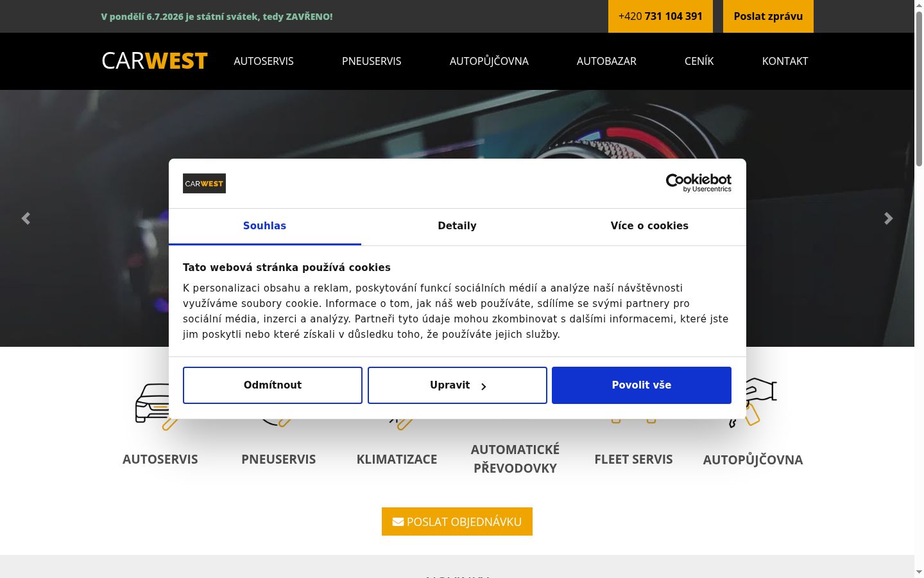Click the Upravit button
The width and height of the screenshot is (924, 578).
[458, 385]
